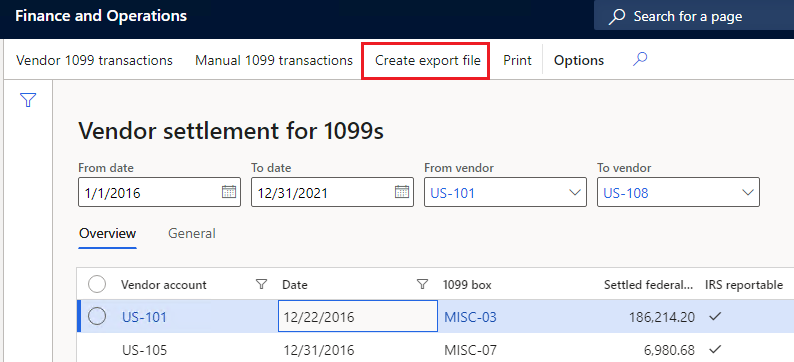Toggle the select-all rows circle
This screenshot has width=794, height=362.
click(97, 285)
